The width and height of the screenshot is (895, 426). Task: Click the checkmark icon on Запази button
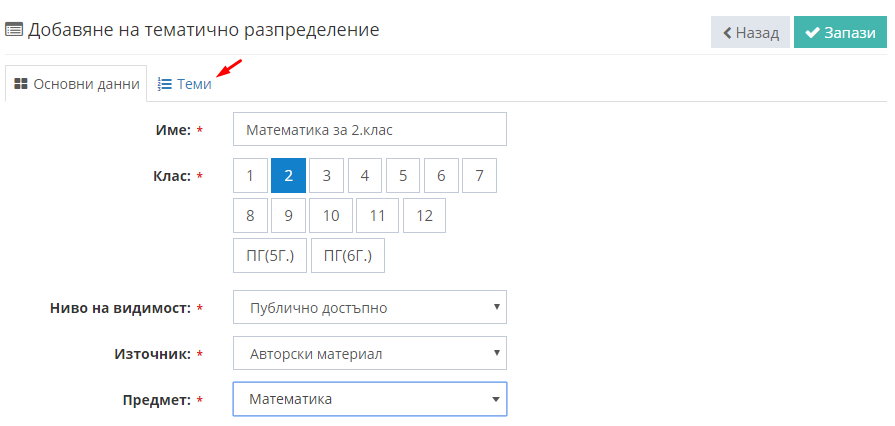pos(812,33)
